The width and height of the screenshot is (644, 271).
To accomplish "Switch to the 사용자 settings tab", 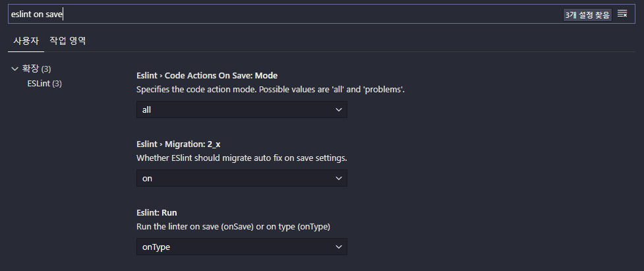I will click(x=26, y=41).
